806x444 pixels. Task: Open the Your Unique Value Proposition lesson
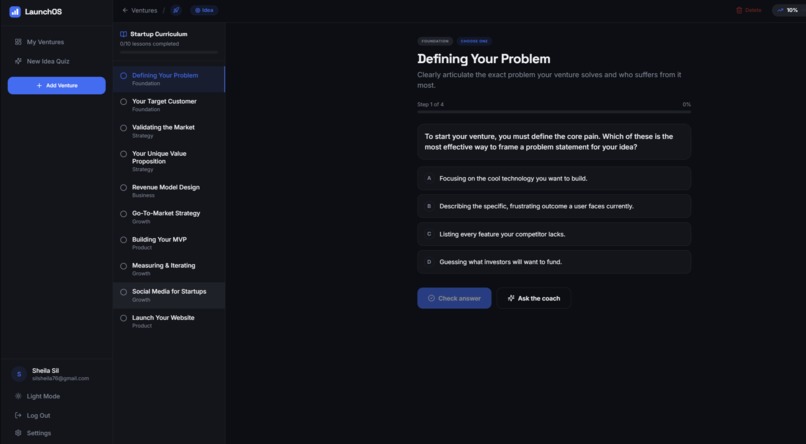pos(169,161)
